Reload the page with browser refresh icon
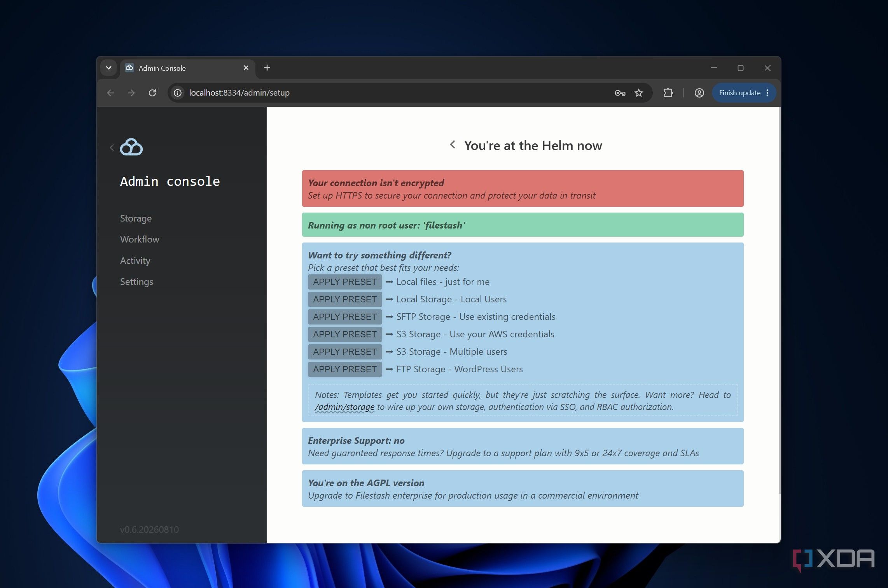This screenshot has height=588, width=888. (152, 93)
